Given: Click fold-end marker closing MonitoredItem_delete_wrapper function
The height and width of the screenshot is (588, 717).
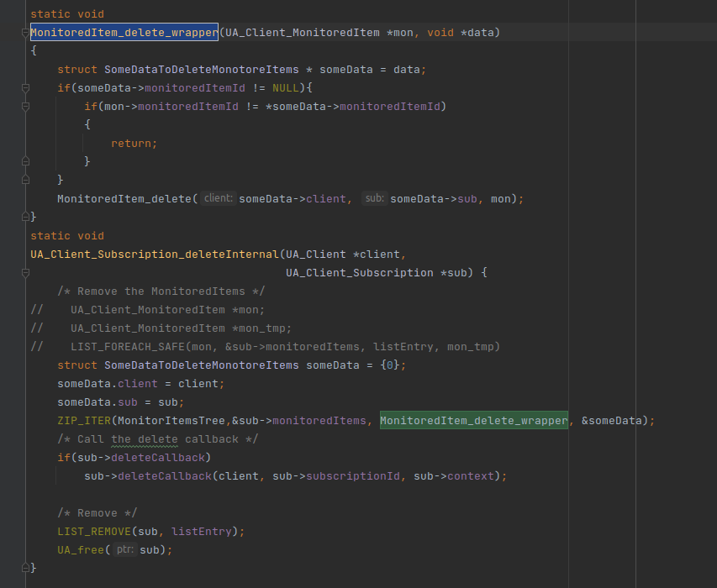Looking at the screenshot, I should pos(25,217).
